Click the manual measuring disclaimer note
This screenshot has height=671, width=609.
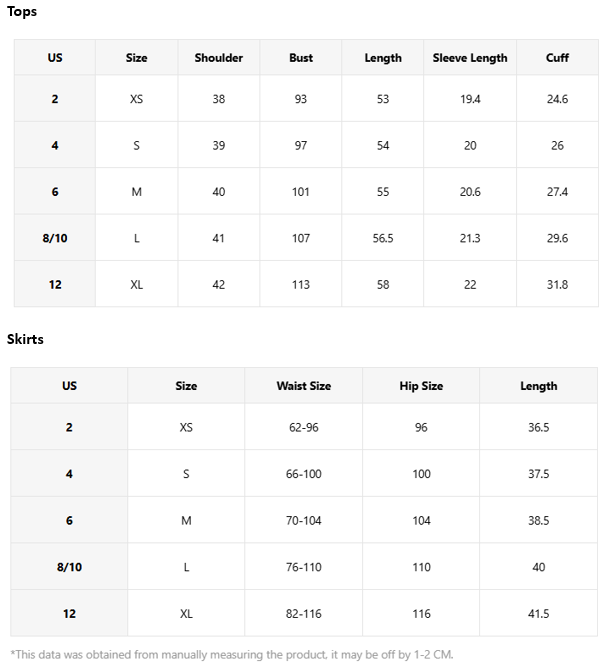coord(232,655)
